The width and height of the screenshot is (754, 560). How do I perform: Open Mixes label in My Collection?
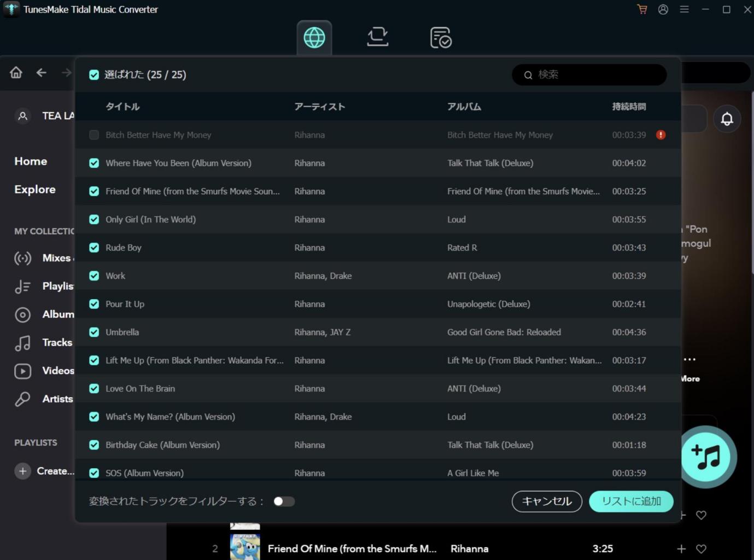click(57, 258)
